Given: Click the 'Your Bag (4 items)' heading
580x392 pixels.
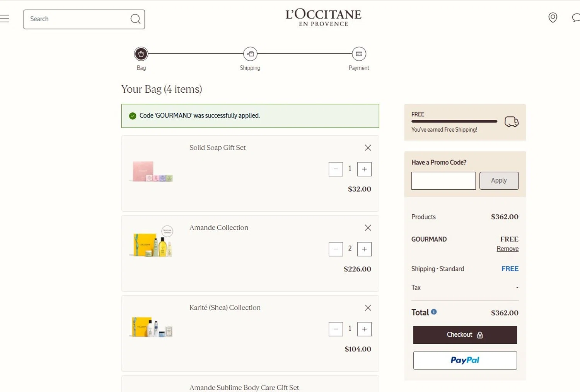Looking at the screenshot, I should coord(162,89).
